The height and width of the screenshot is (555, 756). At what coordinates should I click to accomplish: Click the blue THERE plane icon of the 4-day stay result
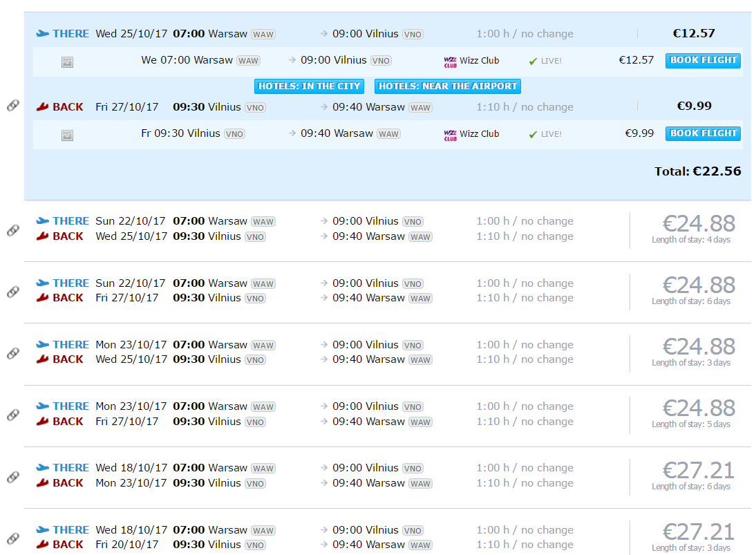(x=42, y=221)
